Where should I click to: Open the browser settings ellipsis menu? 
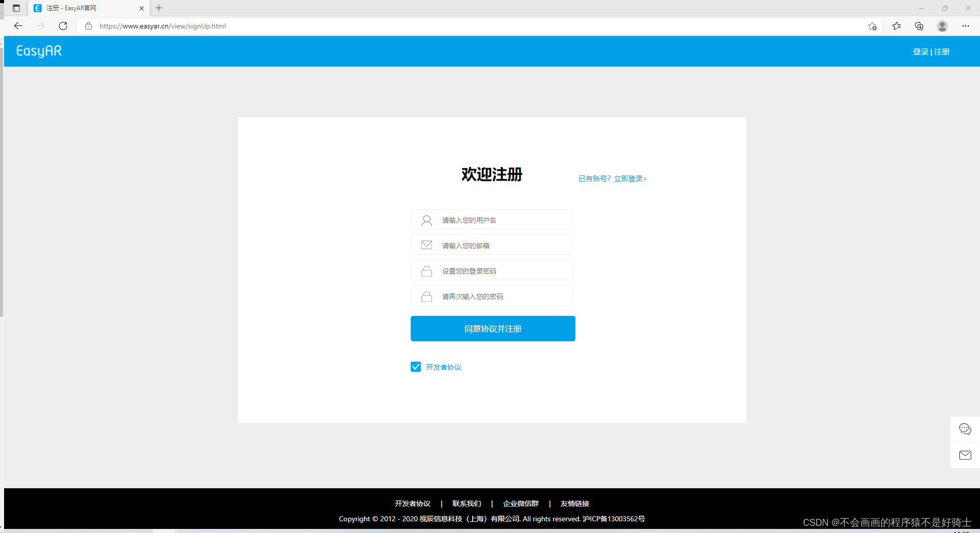pos(966,26)
